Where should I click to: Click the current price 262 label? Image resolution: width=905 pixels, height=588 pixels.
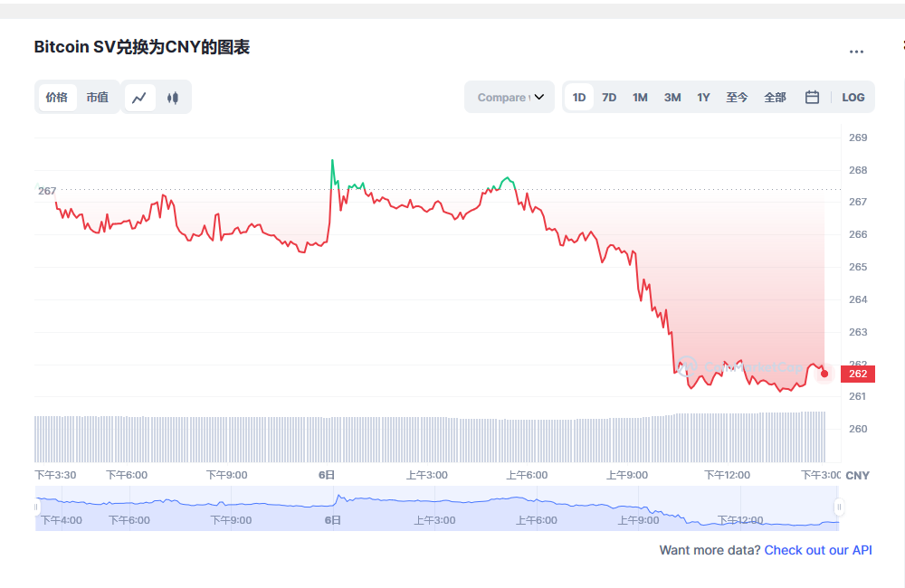coord(858,374)
